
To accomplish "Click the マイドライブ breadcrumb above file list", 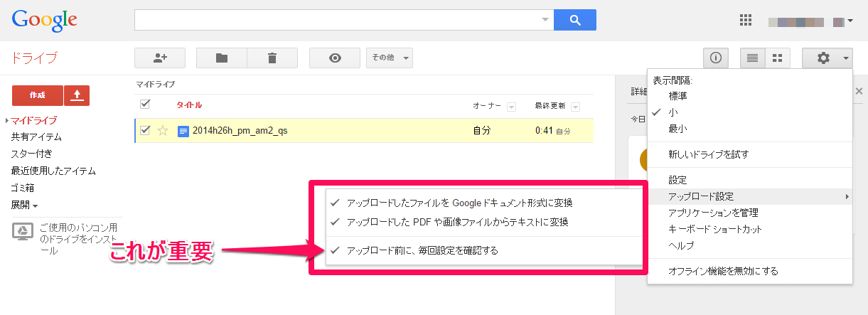I will pos(156,84).
